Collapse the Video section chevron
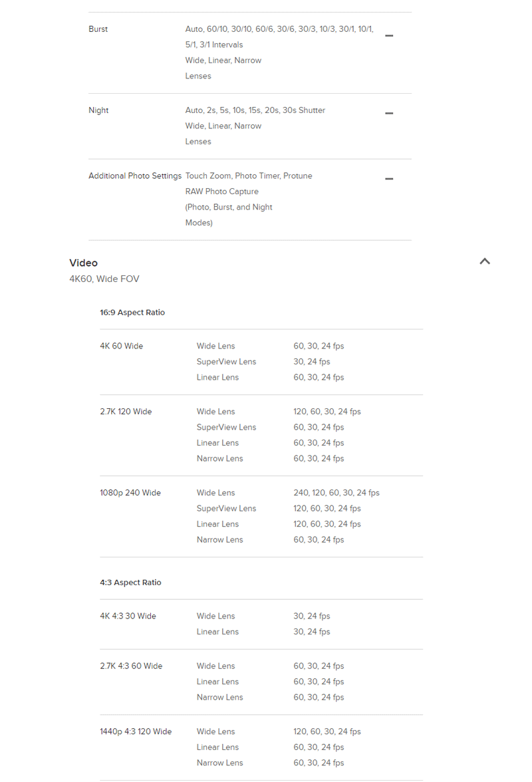Viewport: 532px width, 782px height. pyautogui.click(x=485, y=261)
